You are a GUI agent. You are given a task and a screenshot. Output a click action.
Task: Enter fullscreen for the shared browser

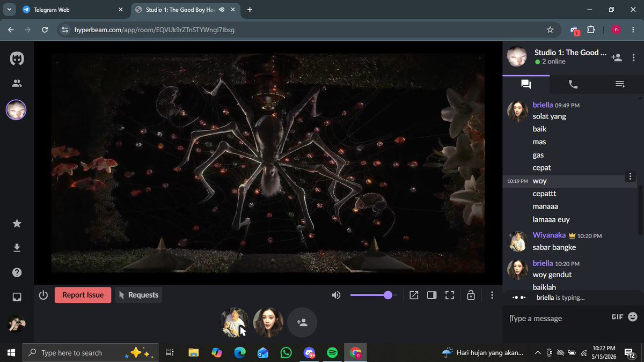450,295
